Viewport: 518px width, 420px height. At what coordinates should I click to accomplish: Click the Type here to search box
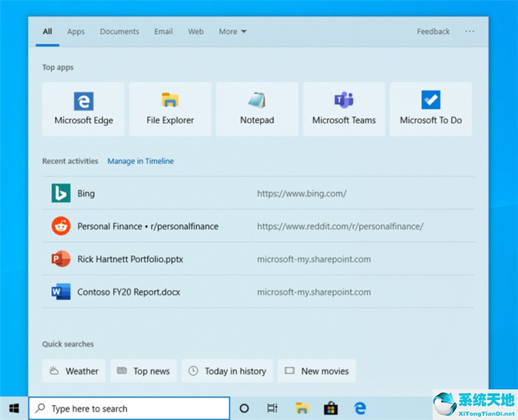tap(129, 409)
